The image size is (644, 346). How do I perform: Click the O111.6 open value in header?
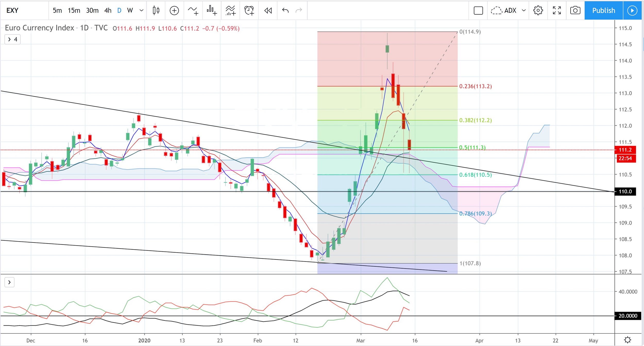(122, 28)
